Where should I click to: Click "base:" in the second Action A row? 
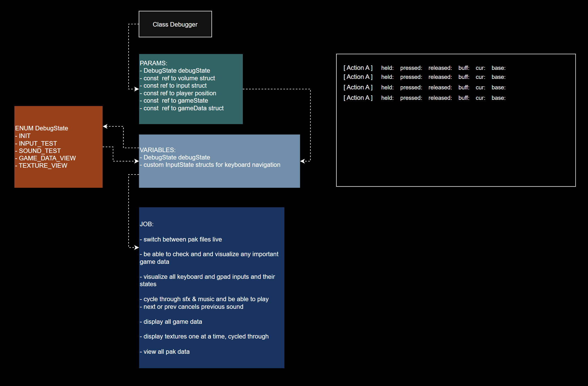click(498, 77)
